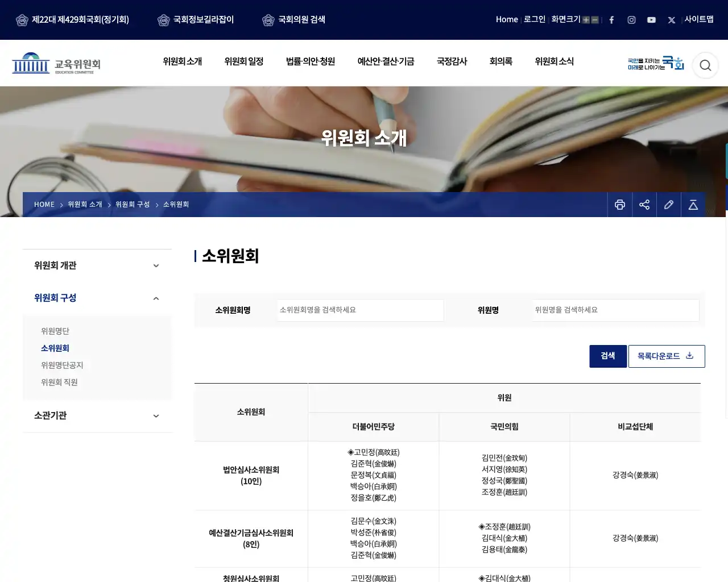Increase screen size with plus icon
The width and height of the screenshot is (728, 582).
click(586, 20)
